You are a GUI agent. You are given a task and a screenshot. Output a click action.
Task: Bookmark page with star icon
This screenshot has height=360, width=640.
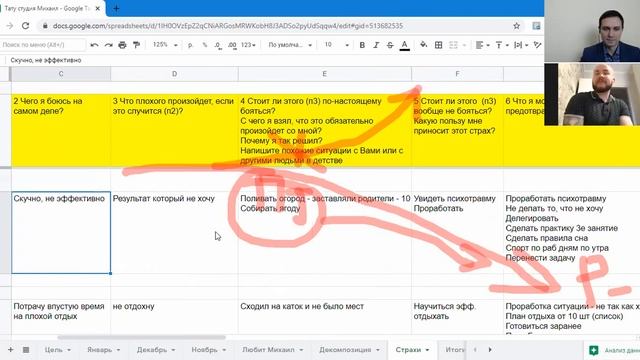[516, 26]
